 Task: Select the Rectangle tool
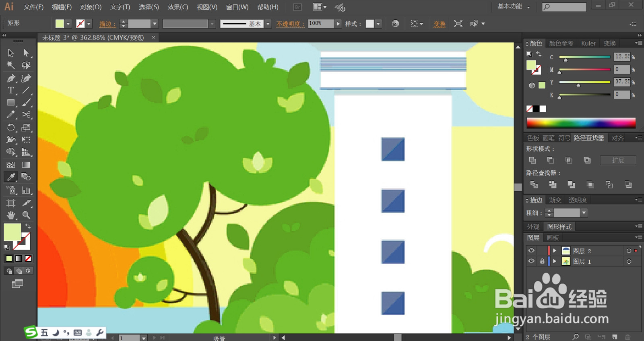click(11, 103)
